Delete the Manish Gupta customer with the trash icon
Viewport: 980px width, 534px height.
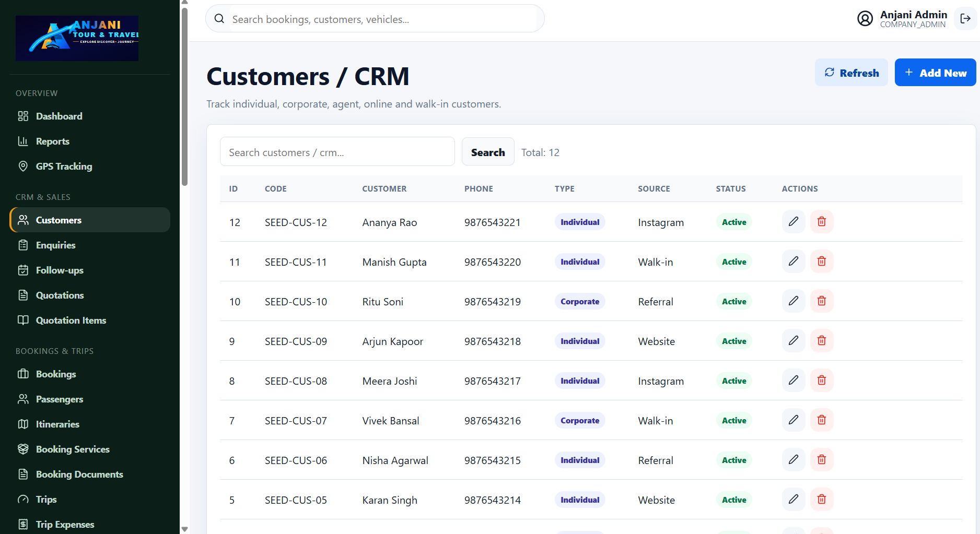[821, 262]
